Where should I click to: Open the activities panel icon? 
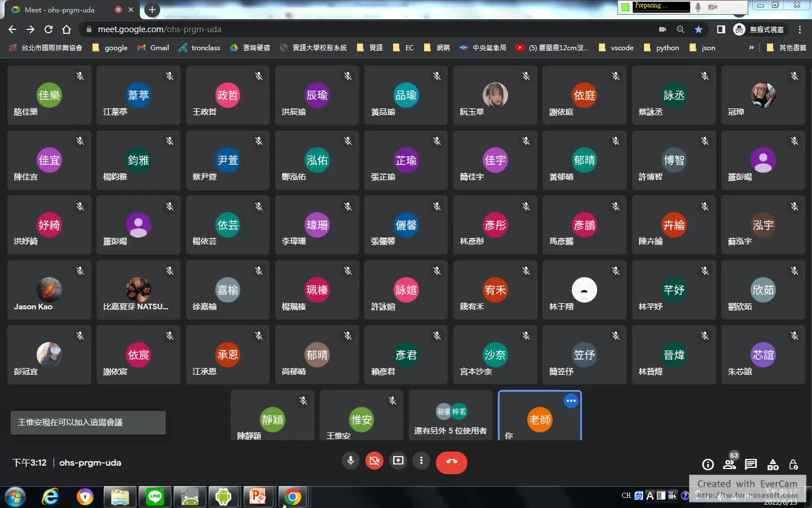click(773, 464)
